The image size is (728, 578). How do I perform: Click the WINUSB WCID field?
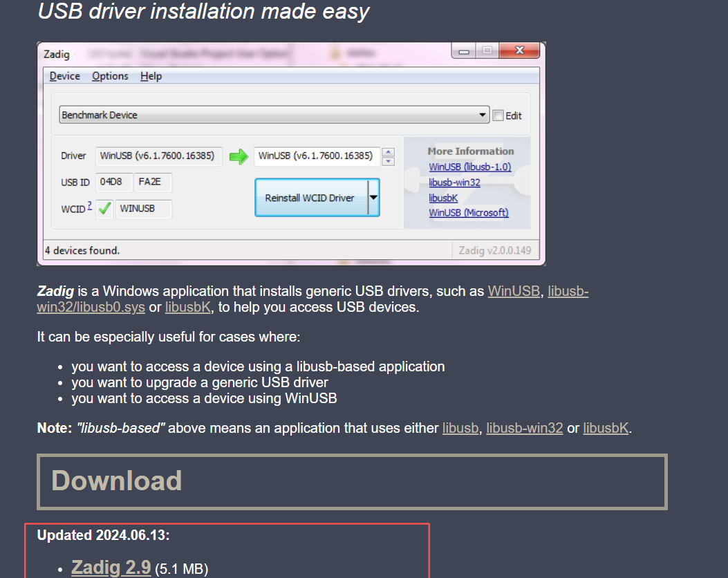[x=143, y=208]
